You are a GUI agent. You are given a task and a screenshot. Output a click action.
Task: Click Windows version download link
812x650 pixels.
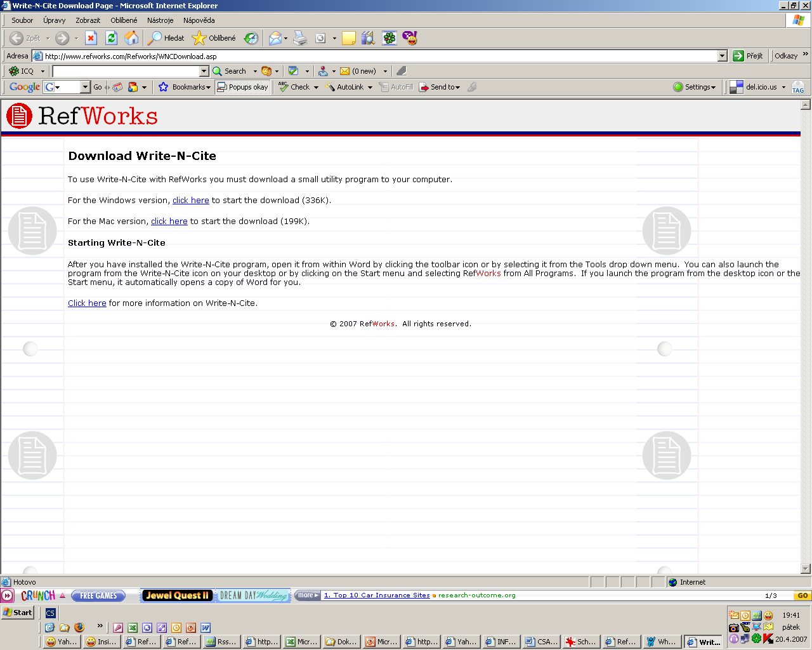coord(191,200)
